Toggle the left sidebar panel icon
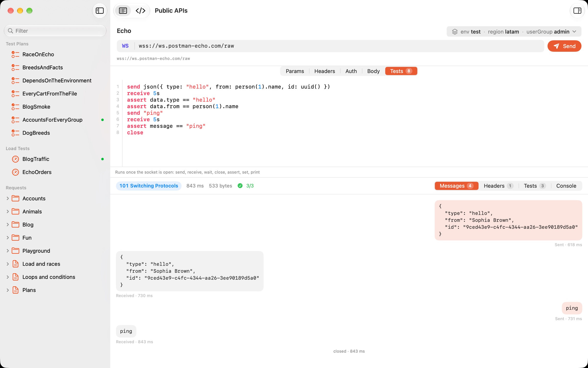This screenshot has width=588, height=368. click(99, 11)
